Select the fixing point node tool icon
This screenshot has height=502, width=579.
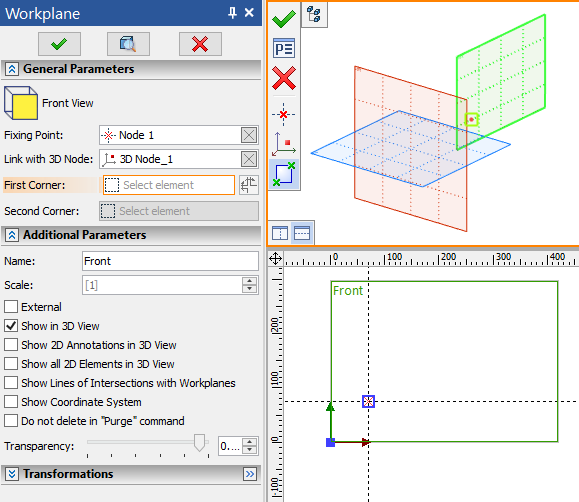click(x=284, y=115)
